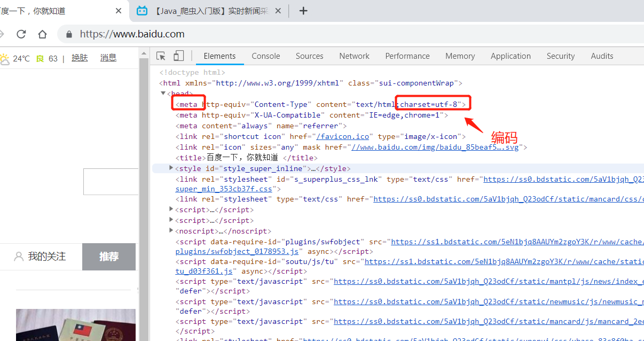Viewport: 644px width, 341px height.
Task: Open the Application tab
Action: tap(511, 56)
